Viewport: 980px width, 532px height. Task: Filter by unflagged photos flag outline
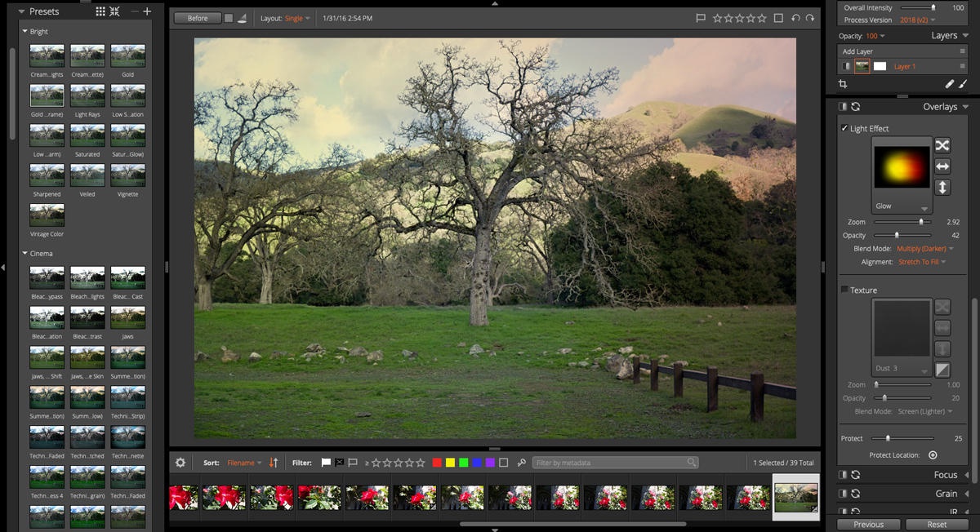pos(353,463)
